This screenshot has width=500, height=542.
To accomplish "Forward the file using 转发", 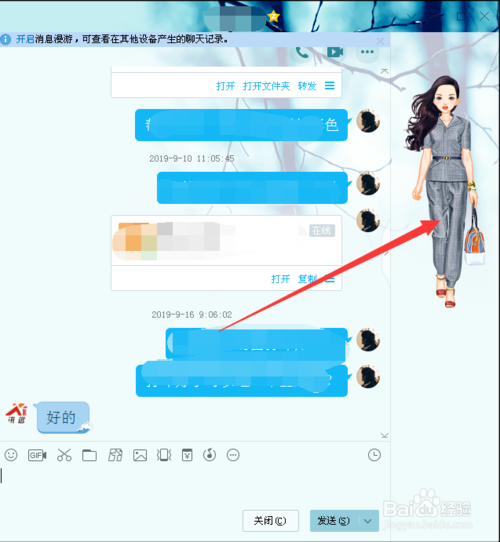I will coord(307,86).
